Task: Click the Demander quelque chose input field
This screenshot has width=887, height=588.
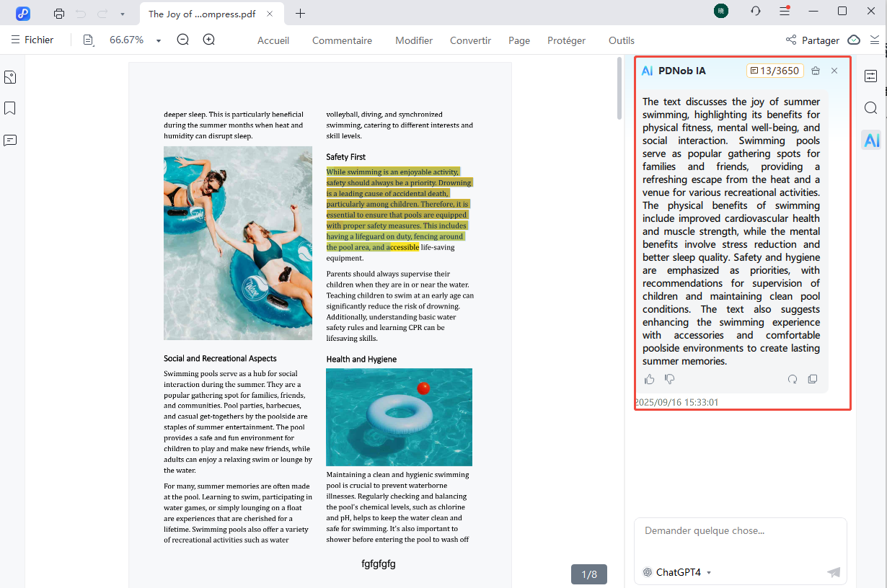Action: (x=740, y=539)
